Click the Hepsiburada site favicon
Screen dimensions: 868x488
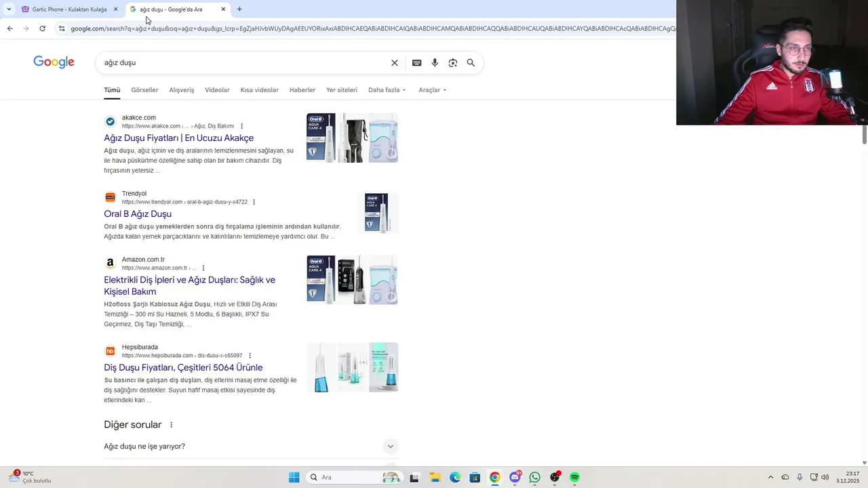110,351
